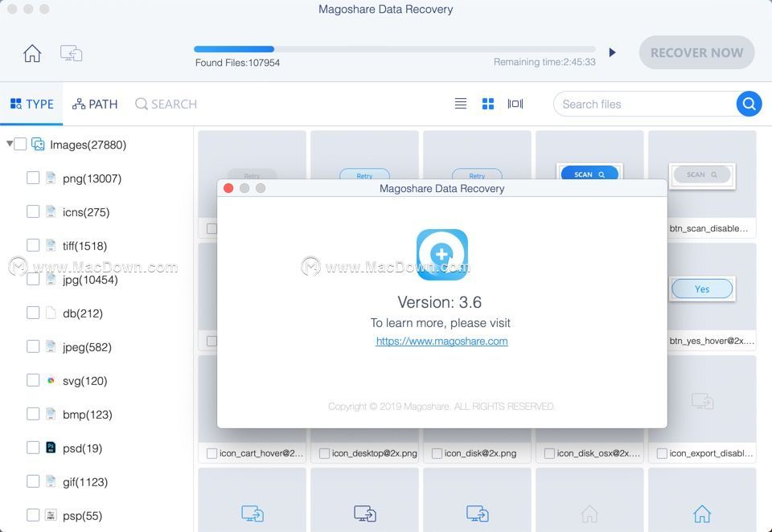The width and height of the screenshot is (772, 532).
Task: Click the icon_disk@2x.png file name
Action: 481,453
